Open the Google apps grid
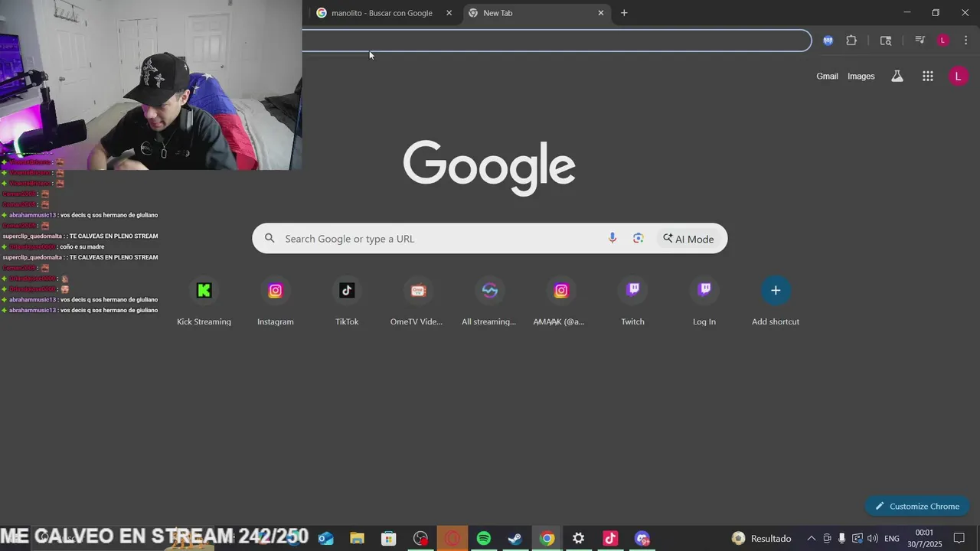Screen dimensions: 980x551 click(928, 77)
